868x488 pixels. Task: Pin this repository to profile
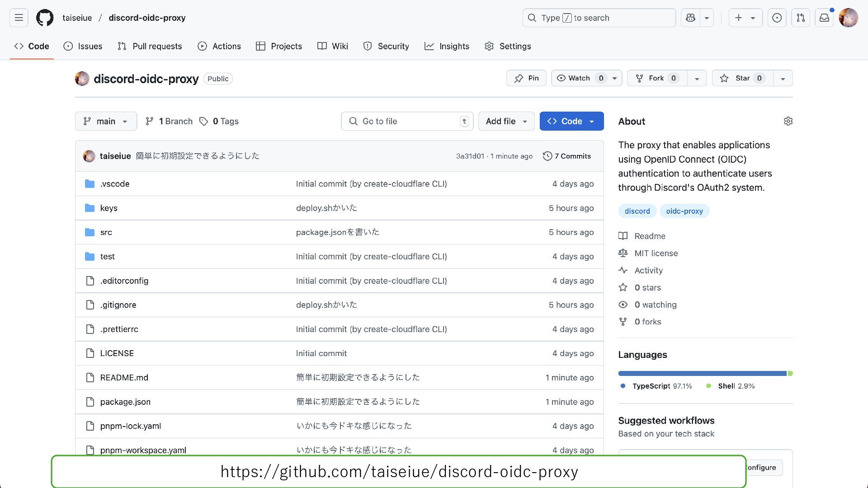526,78
